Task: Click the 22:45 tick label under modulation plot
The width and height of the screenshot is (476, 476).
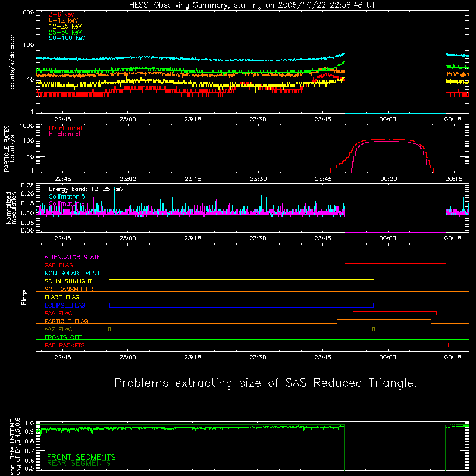Action: [62, 239]
